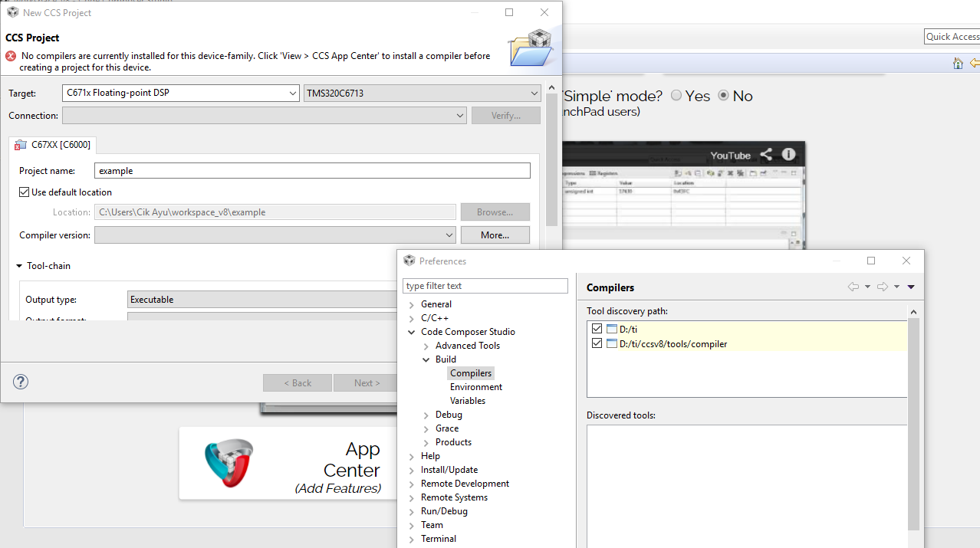Click the error icon in CCS Project header
The height and width of the screenshot is (548, 980).
[x=11, y=56]
